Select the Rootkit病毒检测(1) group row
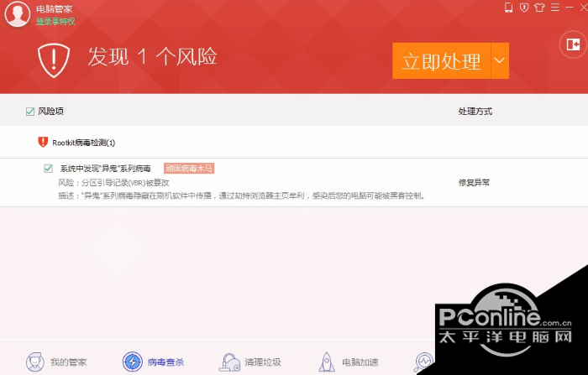 coord(294,142)
